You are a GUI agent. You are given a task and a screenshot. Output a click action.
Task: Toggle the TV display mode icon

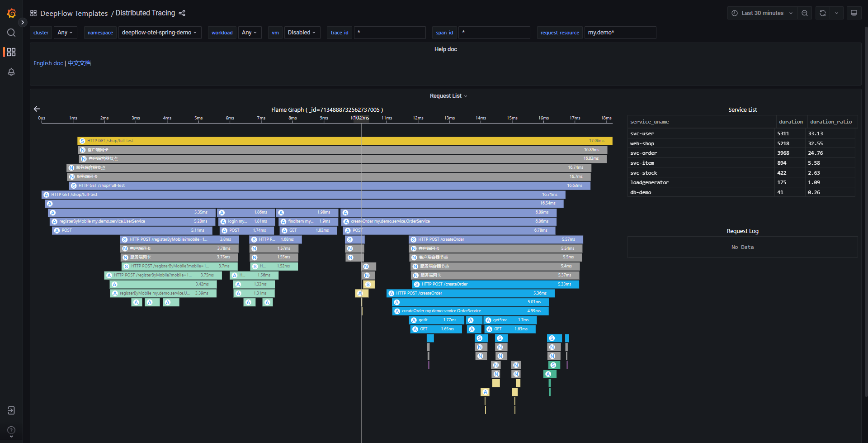pyautogui.click(x=854, y=13)
